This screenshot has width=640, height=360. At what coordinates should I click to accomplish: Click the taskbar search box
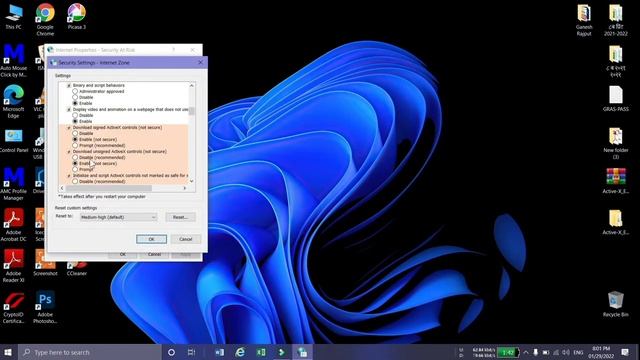tap(90, 352)
